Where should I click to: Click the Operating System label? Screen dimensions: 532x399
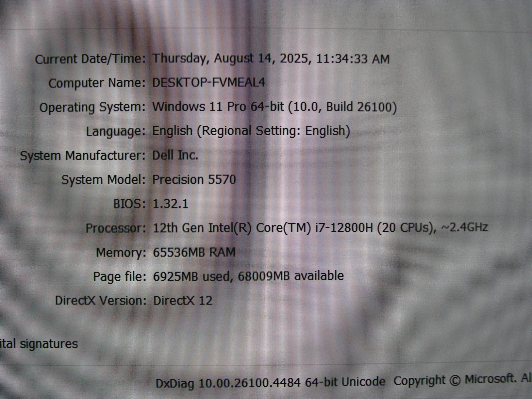click(x=92, y=107)
